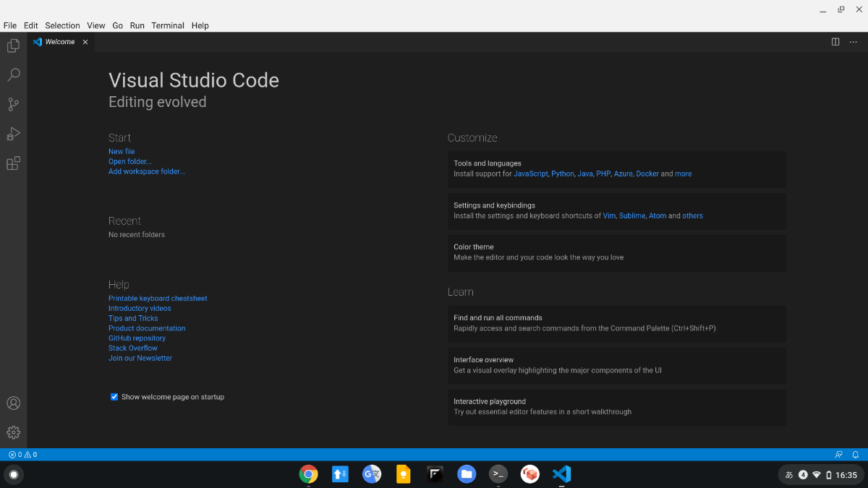Click the Add workspace folder... link

point(147,171)
